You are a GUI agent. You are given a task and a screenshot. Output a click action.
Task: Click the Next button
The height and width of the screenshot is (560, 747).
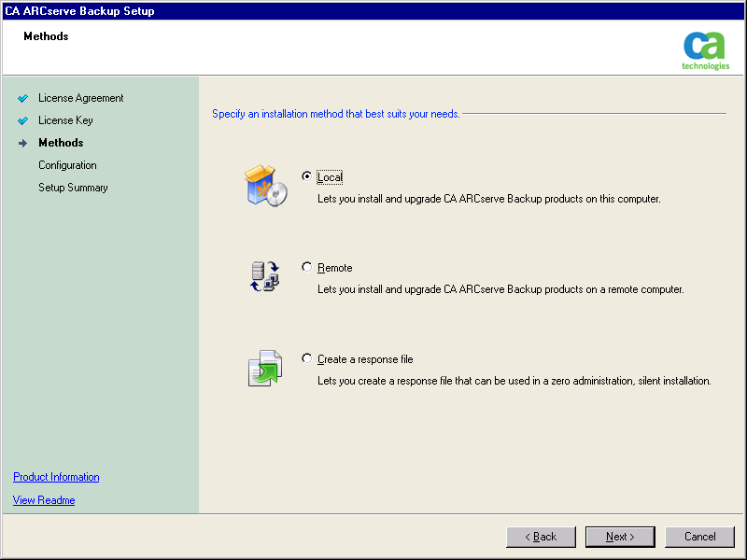pos(619,537)
